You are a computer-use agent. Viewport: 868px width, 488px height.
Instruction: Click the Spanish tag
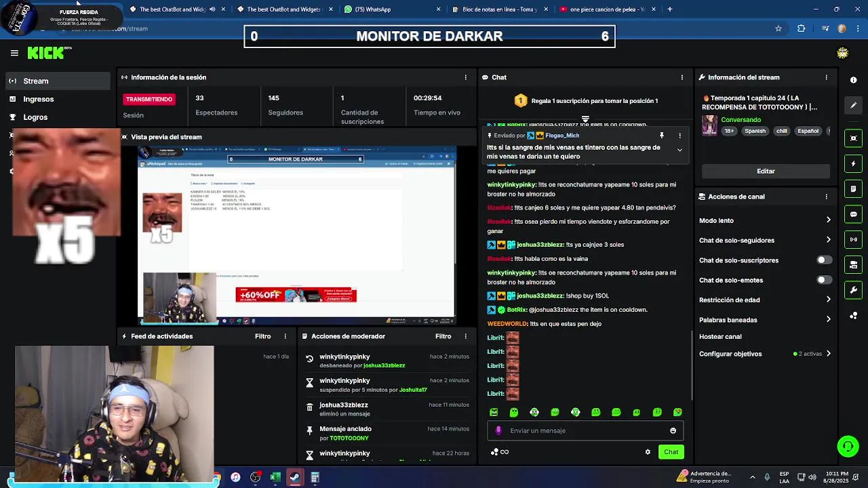pyautogui.click(x=755, y=131)
